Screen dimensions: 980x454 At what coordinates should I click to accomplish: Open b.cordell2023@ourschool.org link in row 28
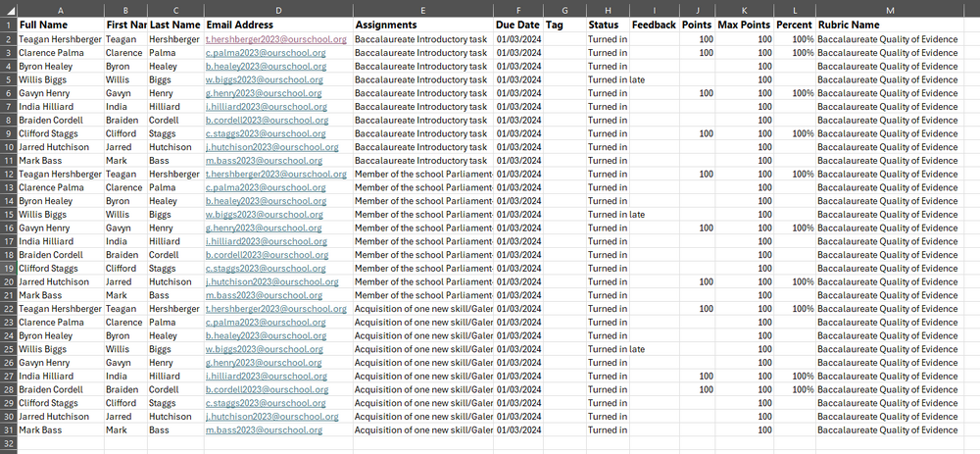click(267, 389)
